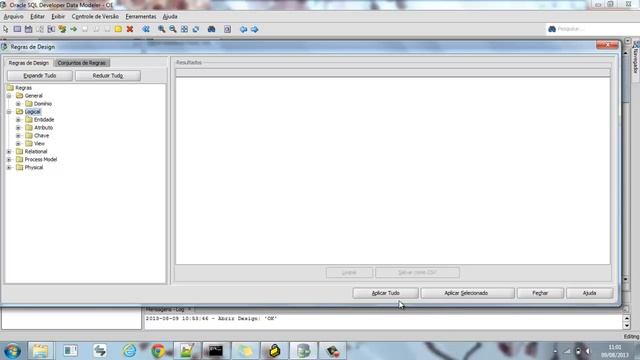The height and width of the screenshot is (360, 640).
Task: Open the Arquivo menu
Action: [13, 17]
